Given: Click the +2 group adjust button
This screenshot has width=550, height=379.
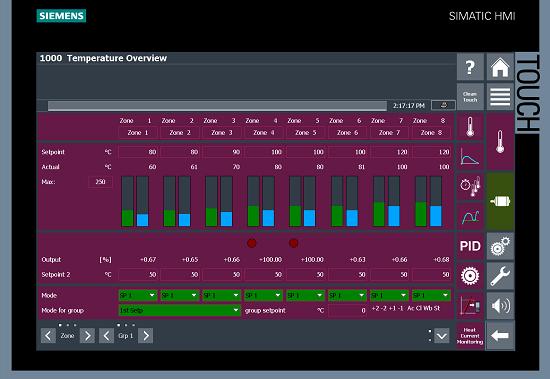Looking at the screenshot, I should coord(375,308).
